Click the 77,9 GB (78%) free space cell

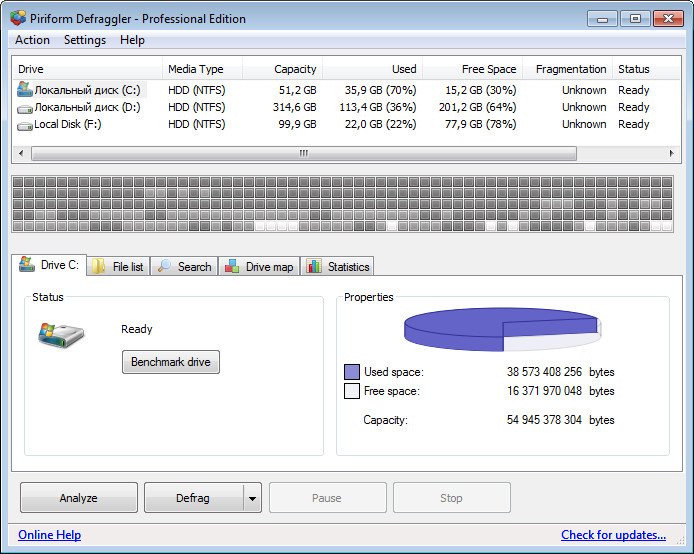481,124
